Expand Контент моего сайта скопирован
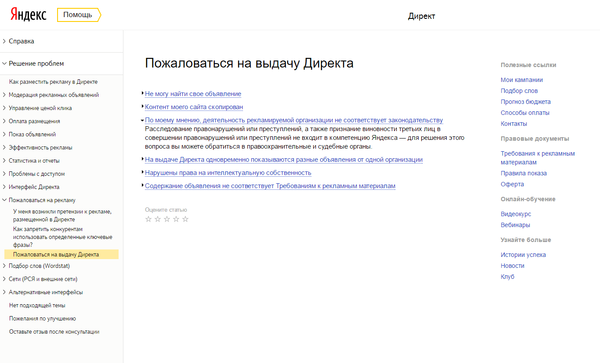600x363 pixels. [194, 107]
